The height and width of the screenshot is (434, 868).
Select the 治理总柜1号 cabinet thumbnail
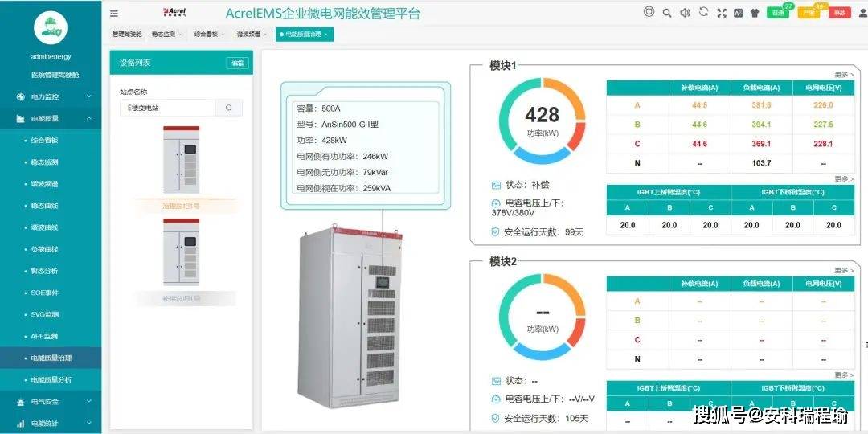point(182,159)
